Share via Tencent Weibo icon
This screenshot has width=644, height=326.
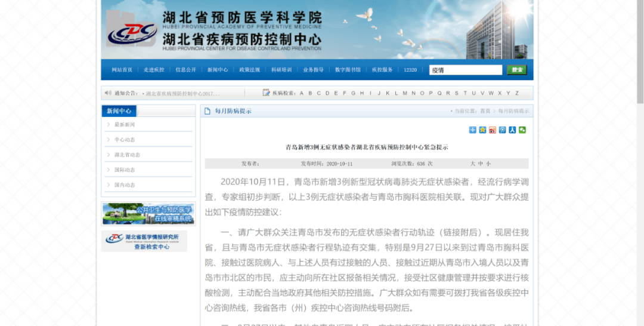point(502,130)
